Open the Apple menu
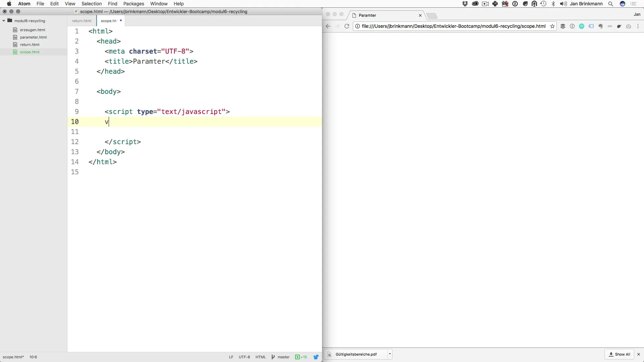Screen dimensions: 644x362 click(x=9, y=4)
